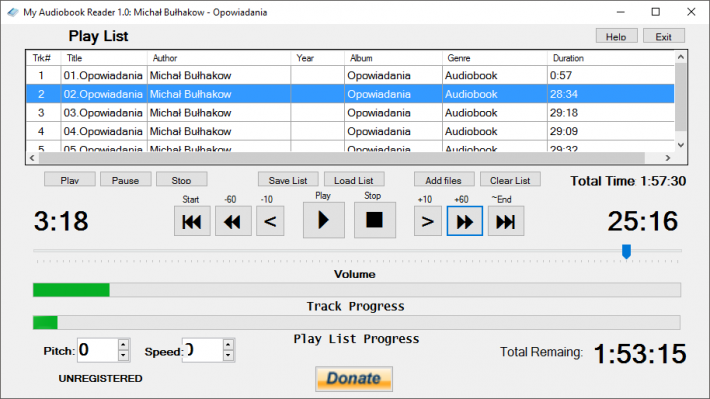This screenshot has height=399, width=710.
Task: Open the Help button
Action: click(616, 36)
